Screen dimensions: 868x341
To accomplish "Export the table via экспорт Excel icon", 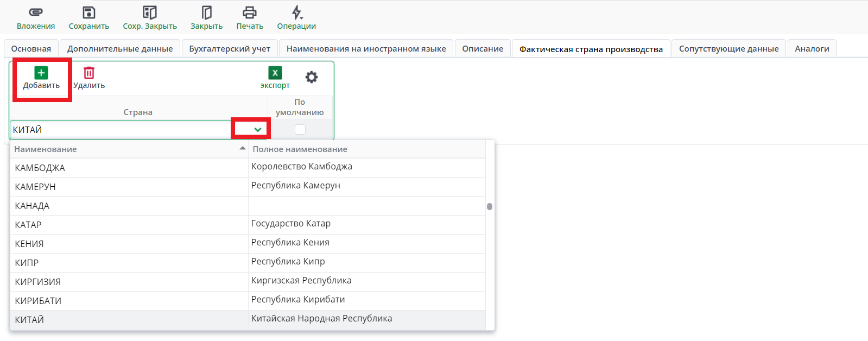I will (275, 73).
